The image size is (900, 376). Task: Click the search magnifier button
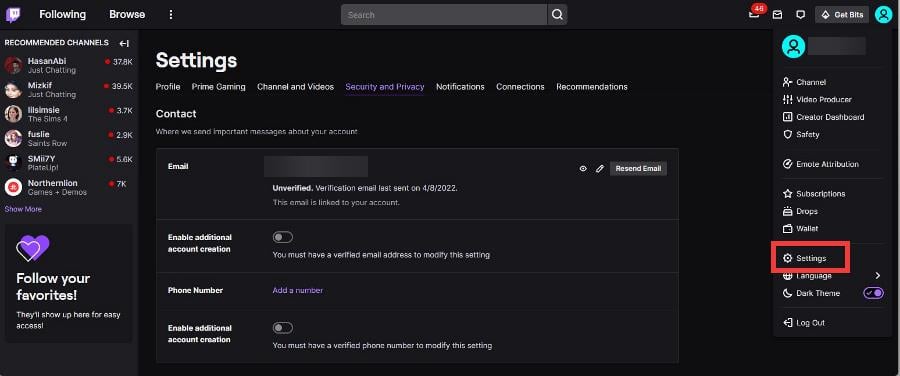557,15
